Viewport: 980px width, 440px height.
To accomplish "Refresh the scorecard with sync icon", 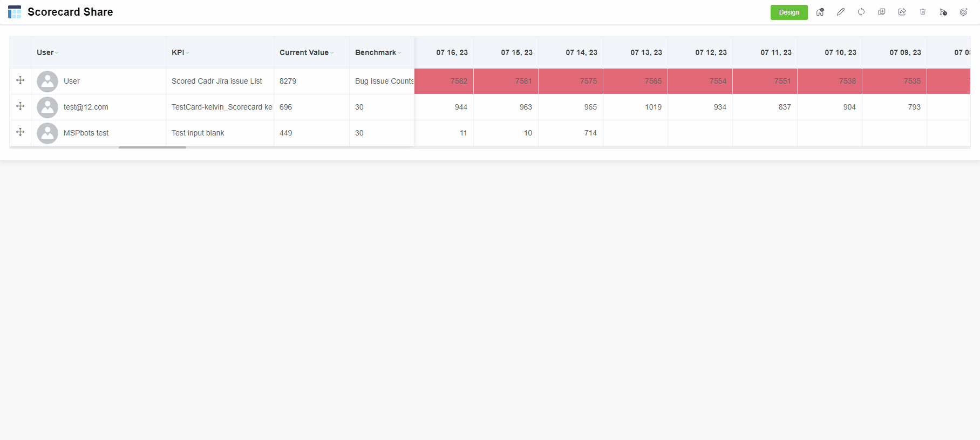I will click(861, 12).
